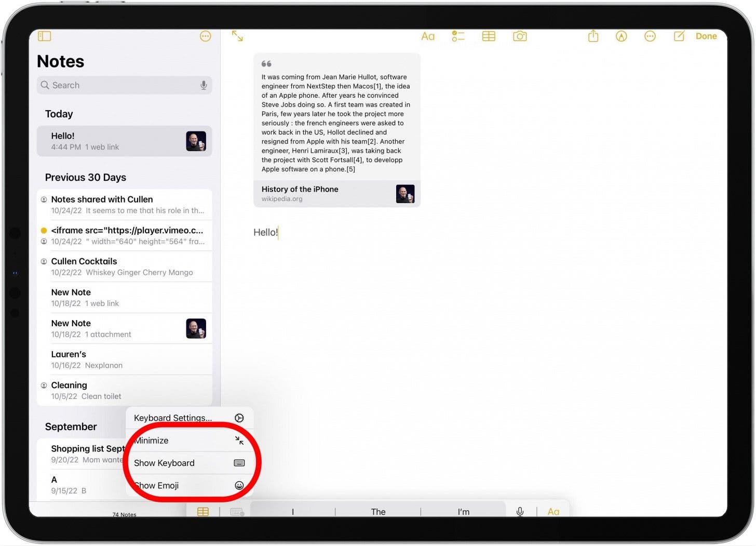The width and height of the screenshot is (756, 546).
Task: Toggle the notes sidebar visibility
Action: click(45, 36)
